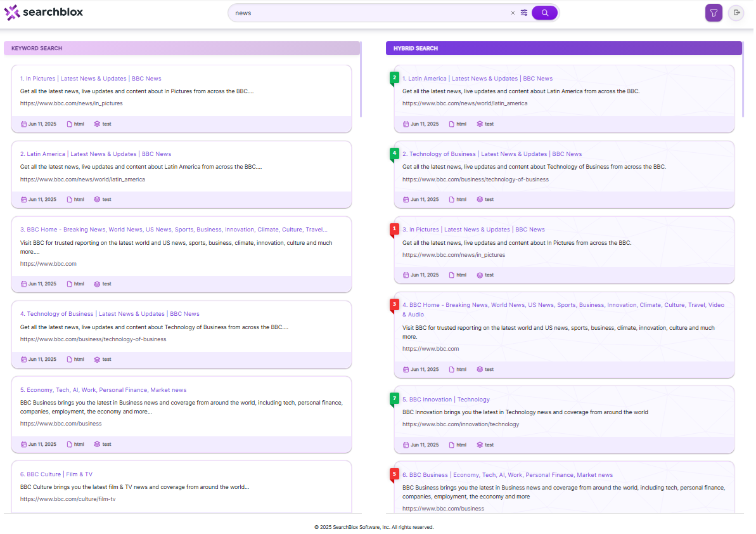Click calendar icon on keyword In Pictures result
This screenshot has height=534, width=756.
[23, 124]
